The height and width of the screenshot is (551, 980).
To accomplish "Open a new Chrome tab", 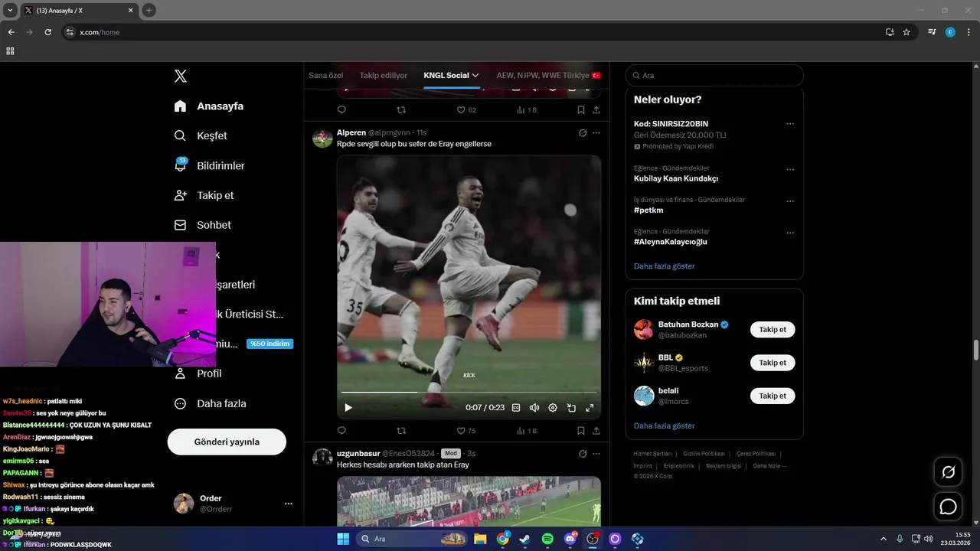I will click(149, 10).
